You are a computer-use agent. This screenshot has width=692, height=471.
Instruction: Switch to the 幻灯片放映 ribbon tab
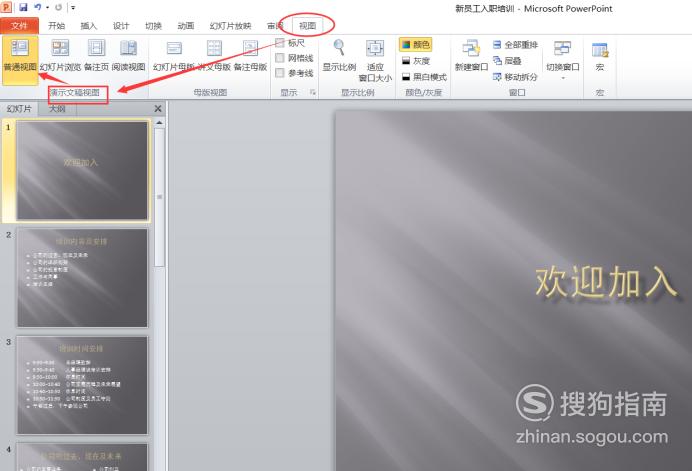[x=230, y=26]
